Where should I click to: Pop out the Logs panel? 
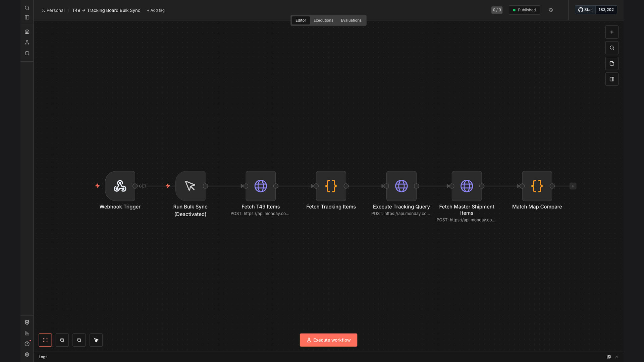pyautogui.click(x=609, y=357)
